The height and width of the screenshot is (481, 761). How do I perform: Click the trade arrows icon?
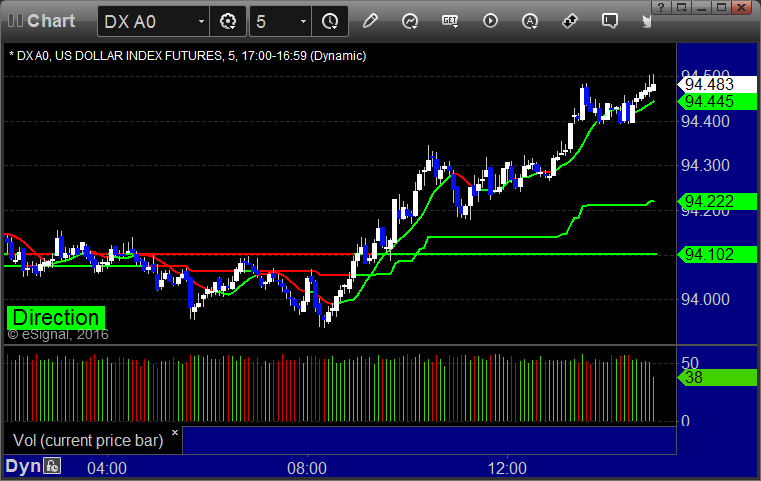click(570, 21)
